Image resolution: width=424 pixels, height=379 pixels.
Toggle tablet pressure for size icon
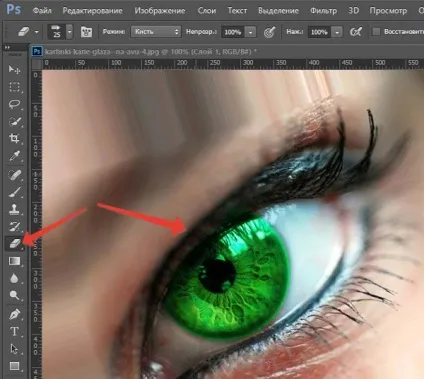(x=356, y=32)
